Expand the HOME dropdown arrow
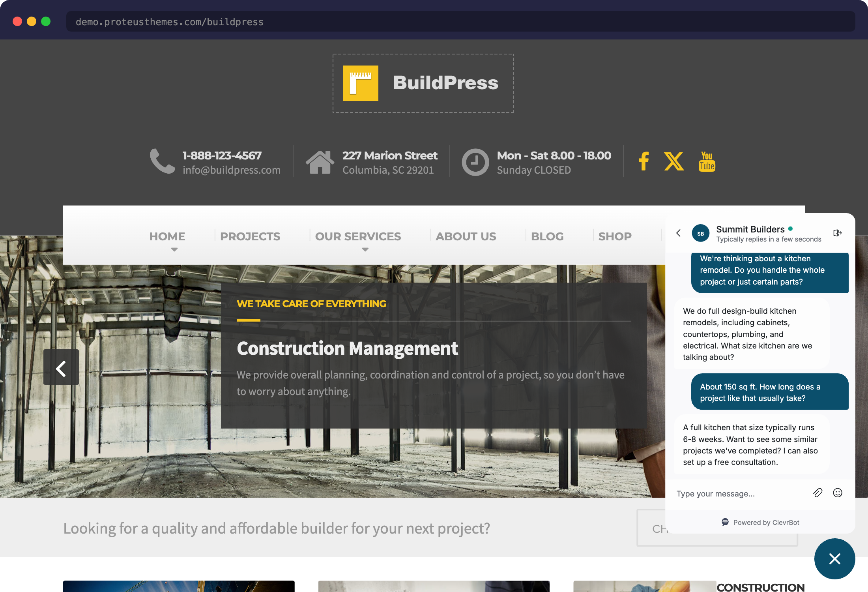The width and height of the screenshot is (868, 592). point(174,249)
